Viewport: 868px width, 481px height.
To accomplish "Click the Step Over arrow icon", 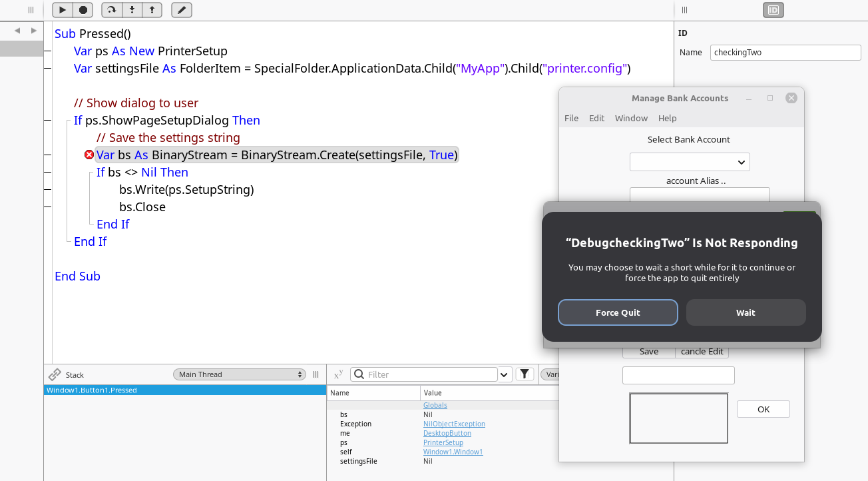I will 112,10.
